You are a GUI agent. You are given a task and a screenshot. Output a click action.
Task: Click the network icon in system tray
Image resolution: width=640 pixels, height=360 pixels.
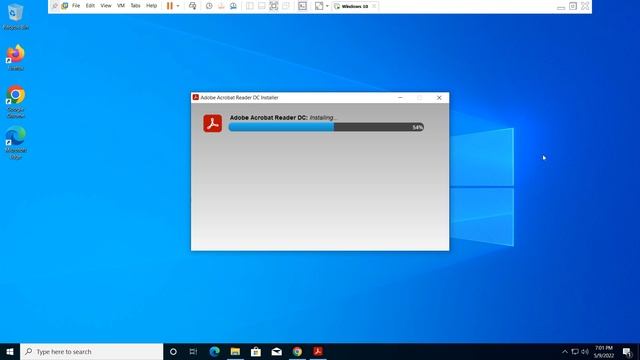575,351
